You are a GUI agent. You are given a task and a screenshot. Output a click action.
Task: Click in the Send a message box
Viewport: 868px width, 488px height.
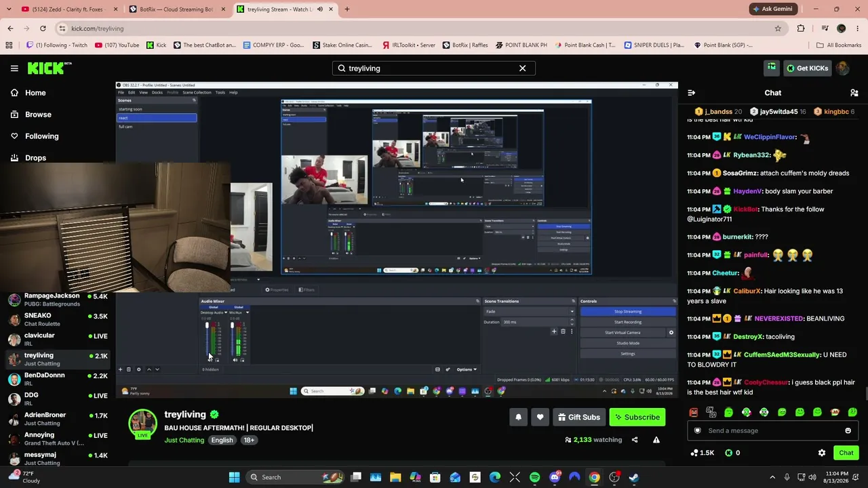[x=772, y=430]
